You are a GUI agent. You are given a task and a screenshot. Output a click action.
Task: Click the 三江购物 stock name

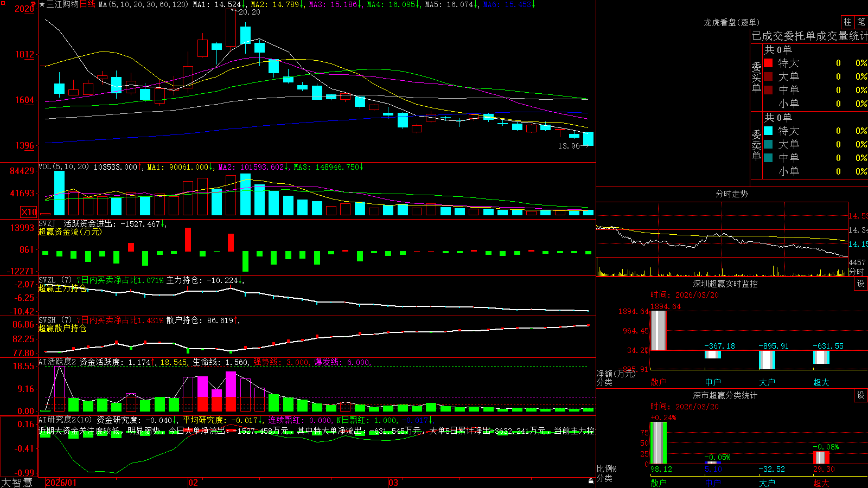tap(62, 4)
